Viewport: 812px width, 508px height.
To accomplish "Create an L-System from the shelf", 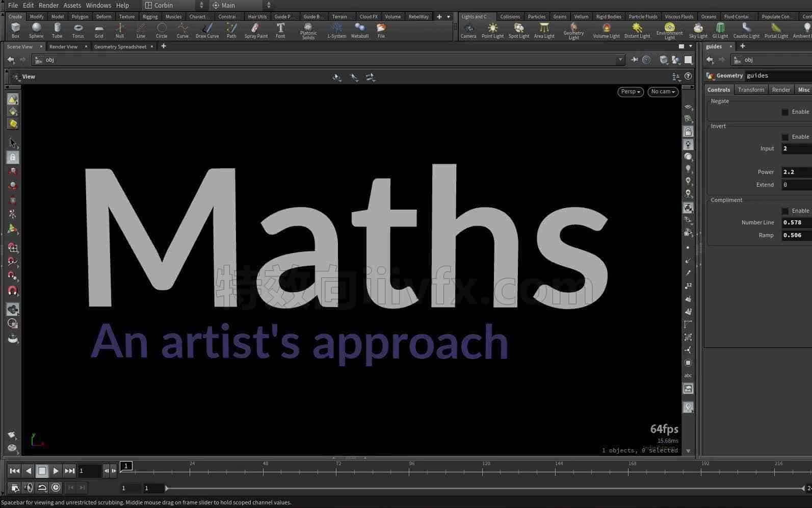I will tap(337, 31).
